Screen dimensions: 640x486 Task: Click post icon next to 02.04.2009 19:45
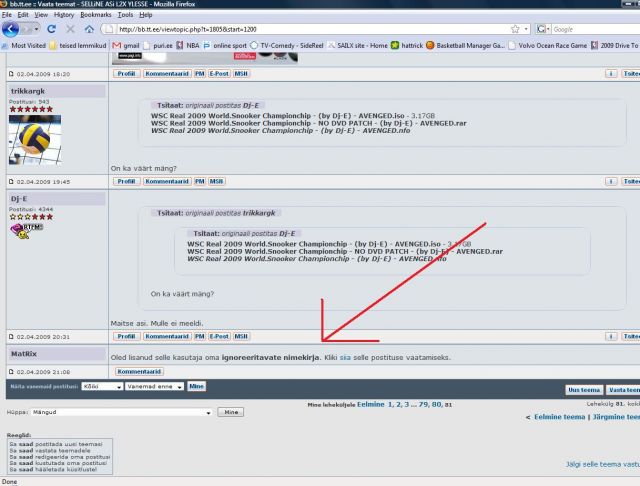tap(12, 181)
